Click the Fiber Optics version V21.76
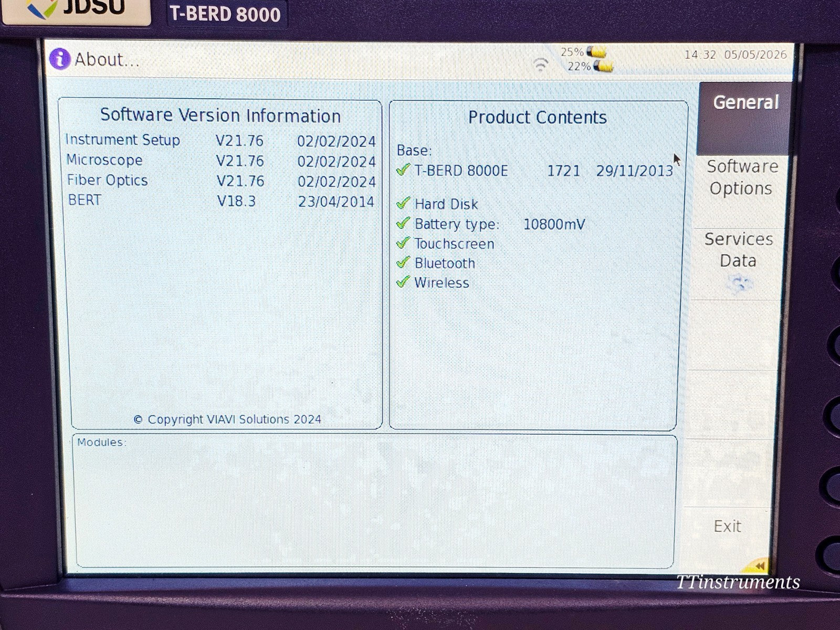This screenshot has height=630, width=840. pyautogui.click(x=240, y=182)
